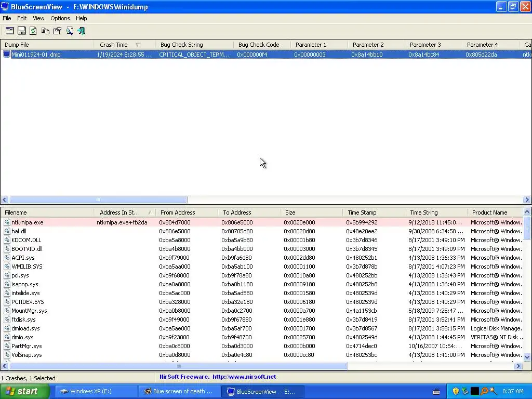Sort drivers by Filename column header
The width and height of the screenshot is (532, 399).
[47, 212]
